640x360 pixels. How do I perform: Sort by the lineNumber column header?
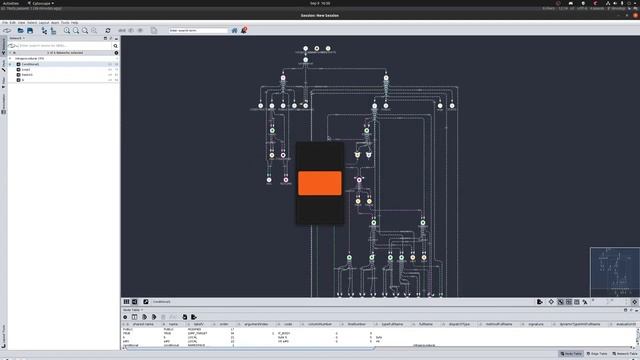point(356,324)
